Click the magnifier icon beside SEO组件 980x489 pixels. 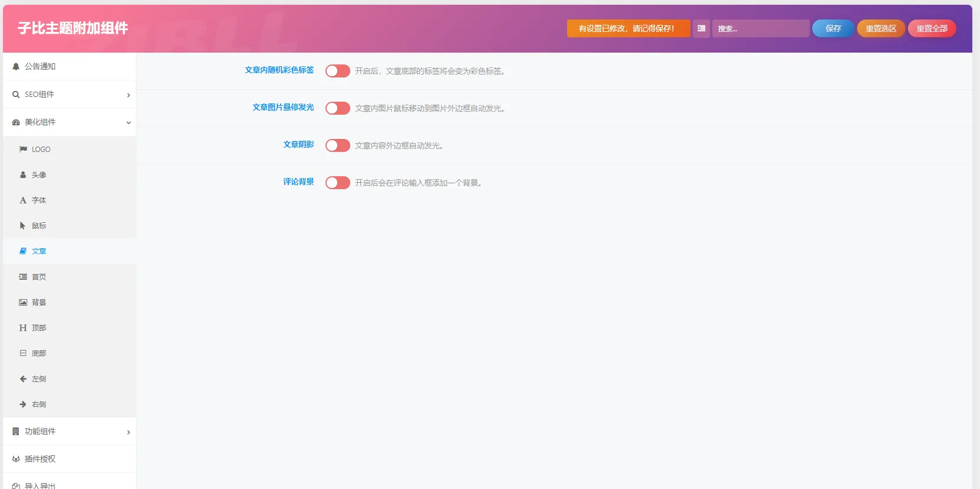point(16,95)
